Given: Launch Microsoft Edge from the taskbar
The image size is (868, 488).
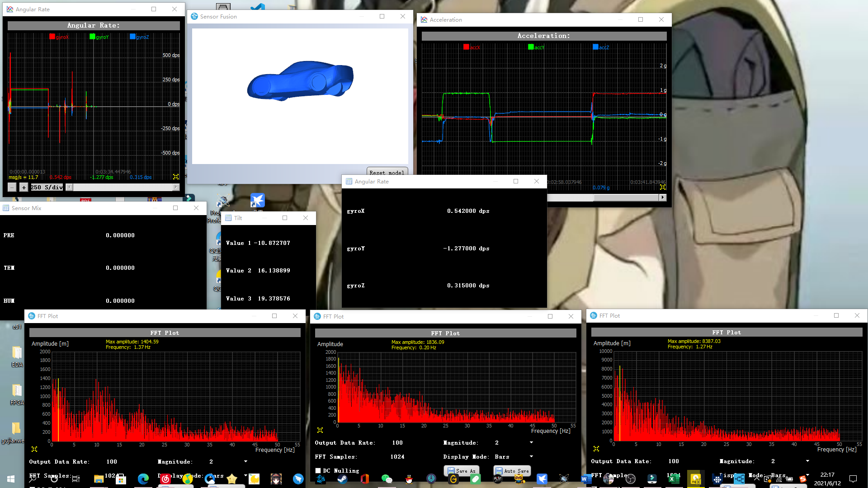Looking at the screenshot, I should coord(143,479).
